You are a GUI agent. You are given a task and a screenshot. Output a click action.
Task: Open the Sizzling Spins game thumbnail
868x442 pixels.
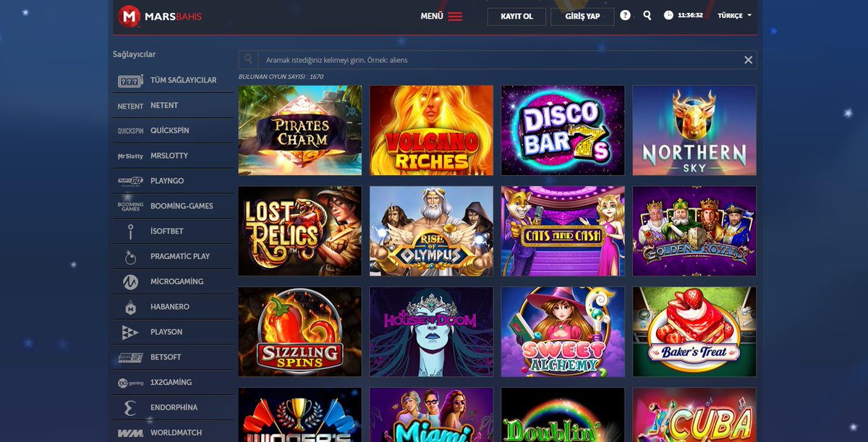(300, 332)
